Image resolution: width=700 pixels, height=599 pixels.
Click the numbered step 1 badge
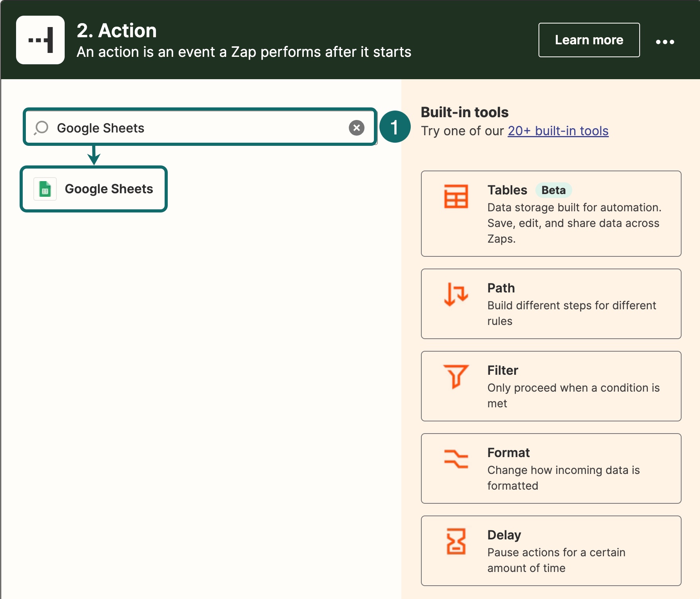click(394, 127)
